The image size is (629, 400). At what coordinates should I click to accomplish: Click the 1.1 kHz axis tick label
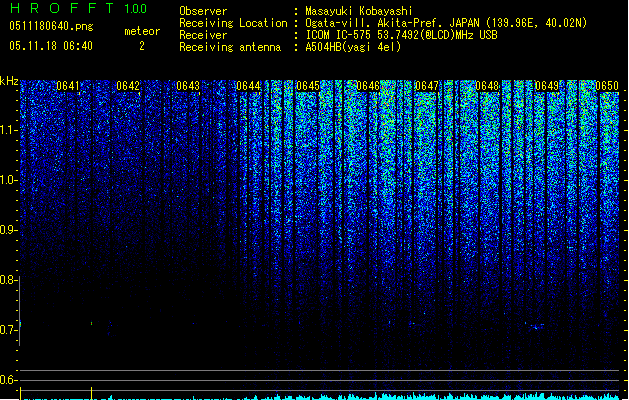tap(8, 130)
